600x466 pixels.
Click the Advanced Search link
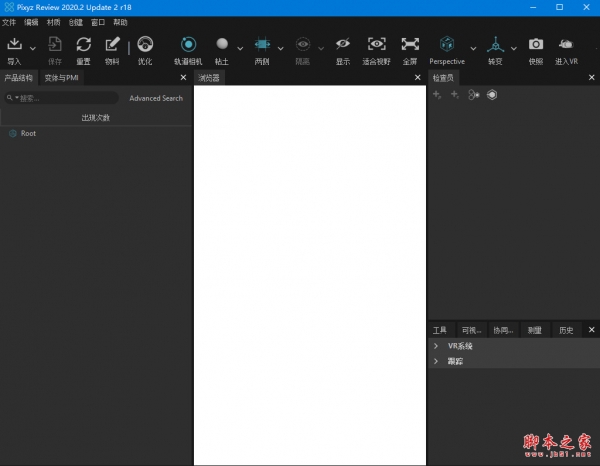(x=156, y=98)
